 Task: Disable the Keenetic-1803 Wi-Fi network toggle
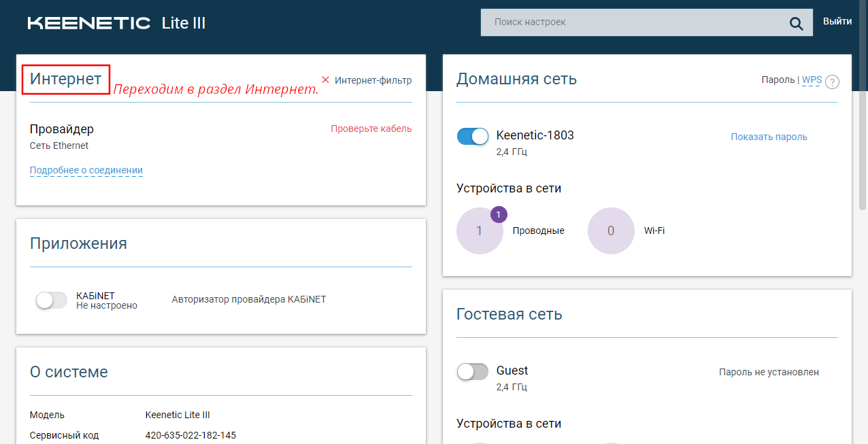[x=473, y=136]
